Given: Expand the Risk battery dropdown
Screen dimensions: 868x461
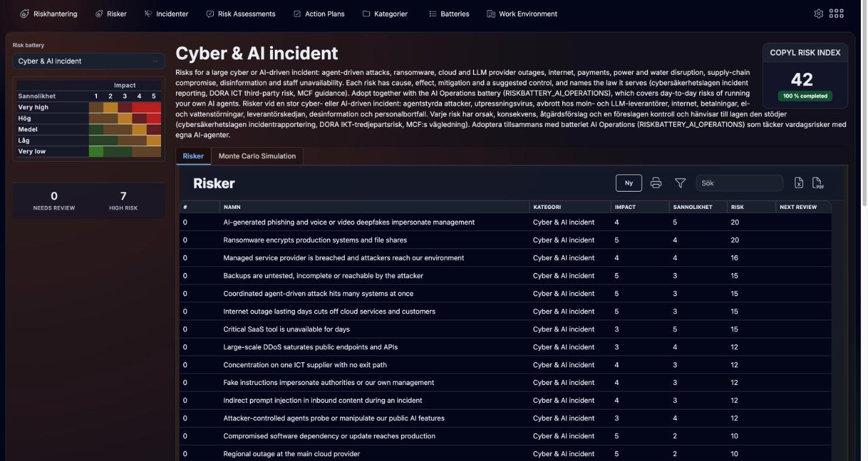Looking at the screenshot, I should click(x=89, y=61).
